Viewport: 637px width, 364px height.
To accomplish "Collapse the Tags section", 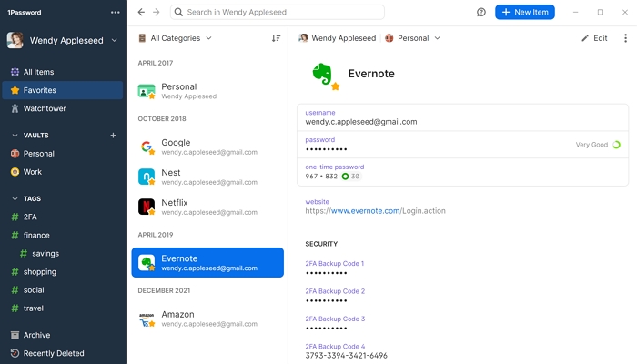I will click(15, 198).
